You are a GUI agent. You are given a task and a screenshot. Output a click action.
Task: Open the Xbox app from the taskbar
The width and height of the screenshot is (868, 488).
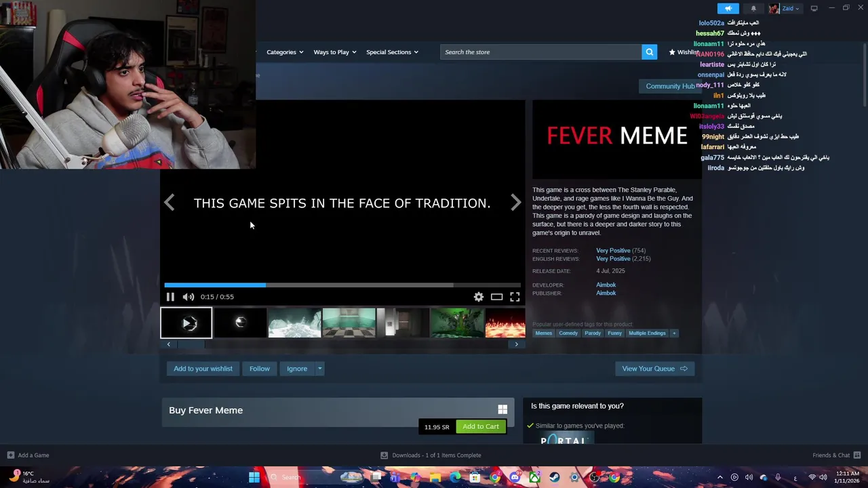pos(535,477)
